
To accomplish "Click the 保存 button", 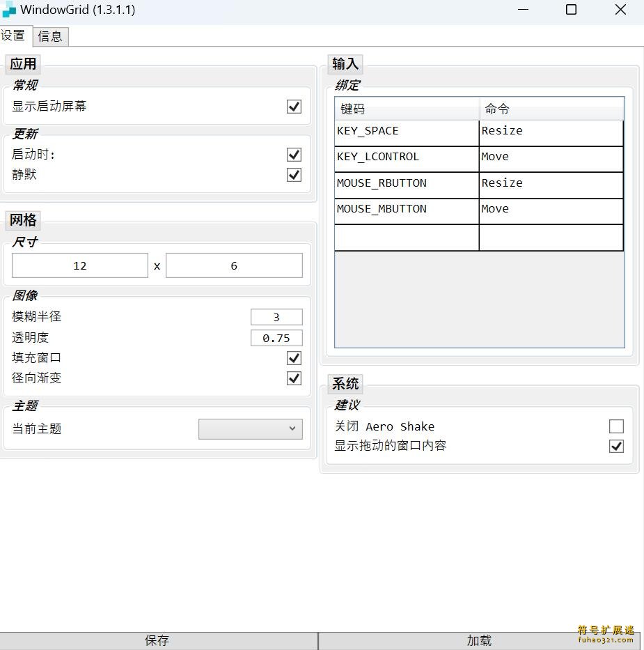I will pos(159,640).
